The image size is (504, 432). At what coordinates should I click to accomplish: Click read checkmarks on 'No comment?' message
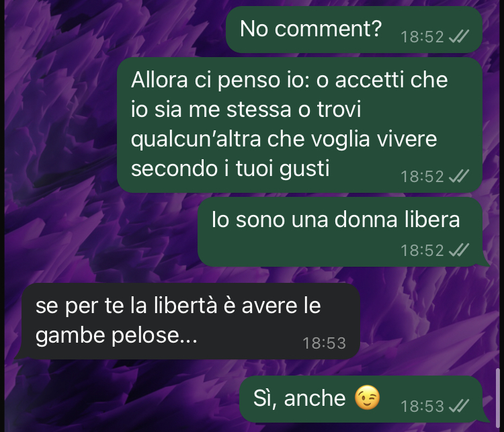[459, 36]
